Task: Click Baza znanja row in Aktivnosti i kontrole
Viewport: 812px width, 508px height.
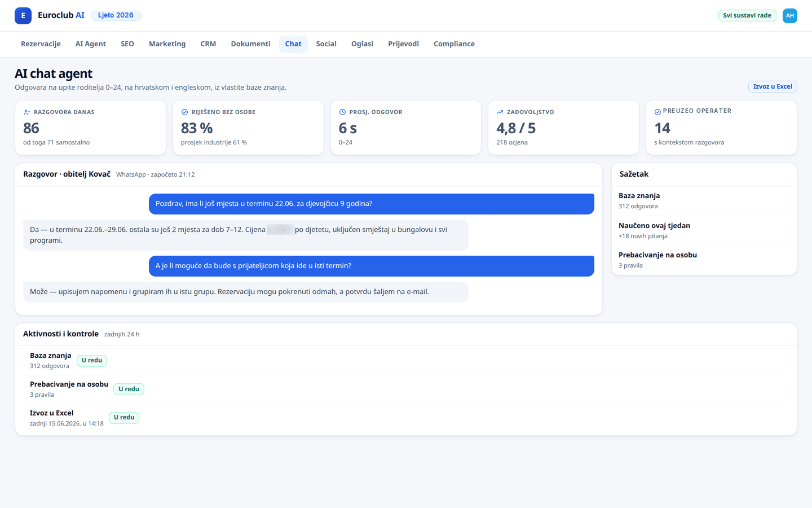Action: [x=406, y=361]
